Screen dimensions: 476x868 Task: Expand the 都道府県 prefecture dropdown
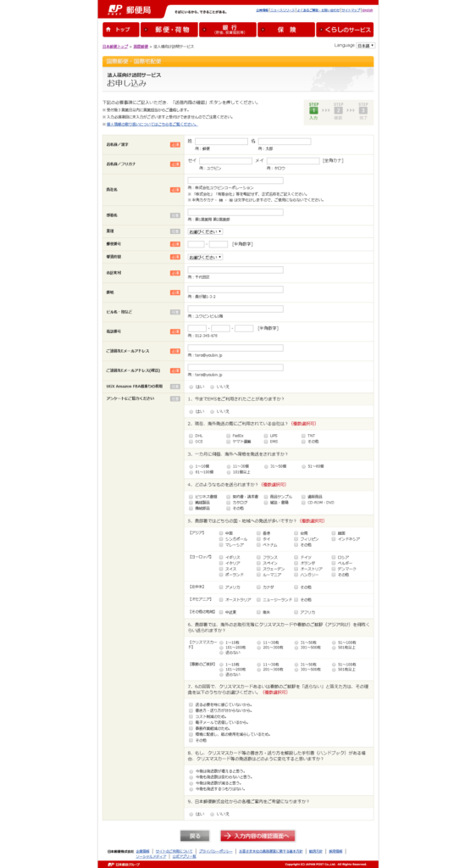point(205,257)
